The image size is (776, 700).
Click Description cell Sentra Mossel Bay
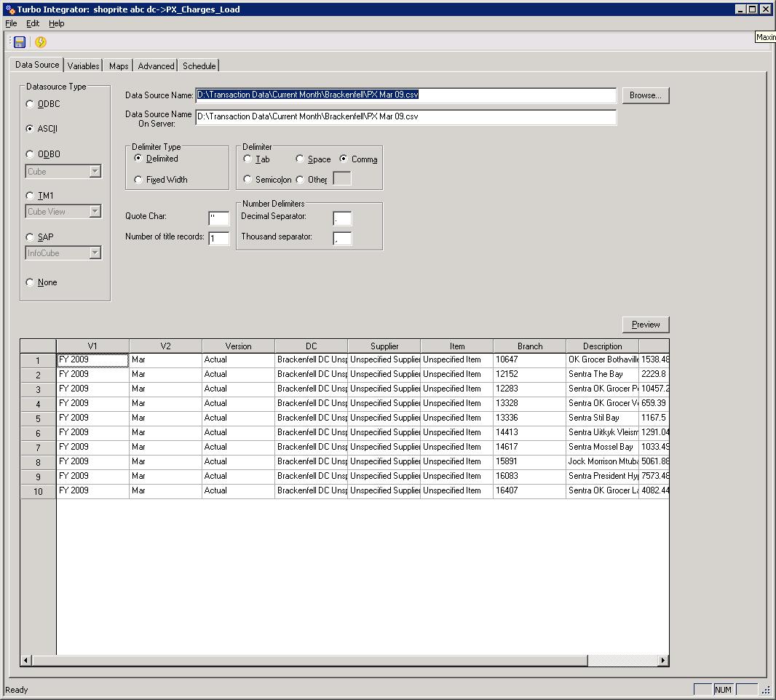point(602,447)
